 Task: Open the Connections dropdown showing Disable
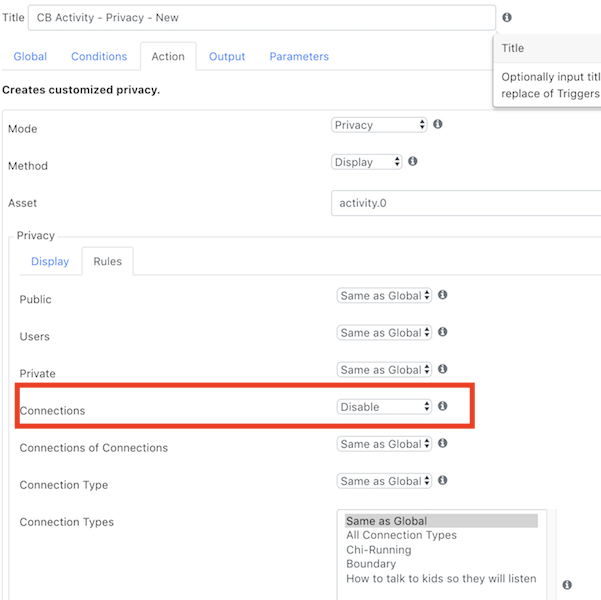[384, 407]
